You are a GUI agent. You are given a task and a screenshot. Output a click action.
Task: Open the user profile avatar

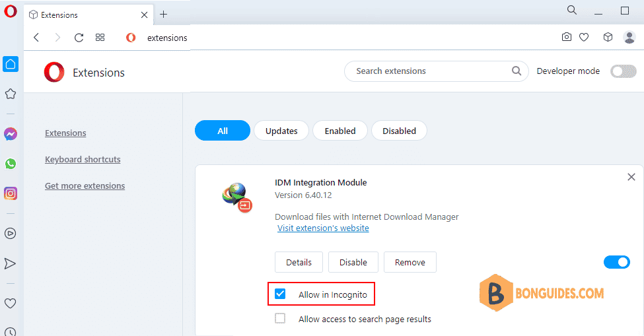(x=629, y=38)
